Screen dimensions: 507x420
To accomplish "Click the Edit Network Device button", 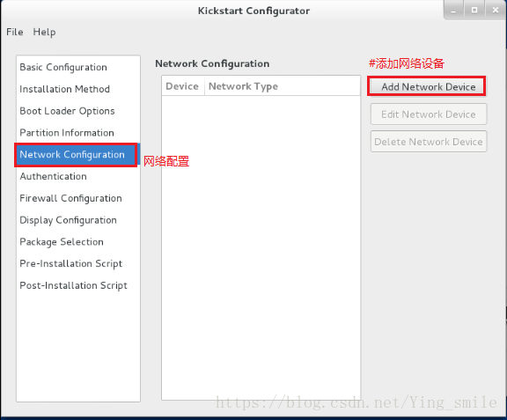I will coord(429,114).
